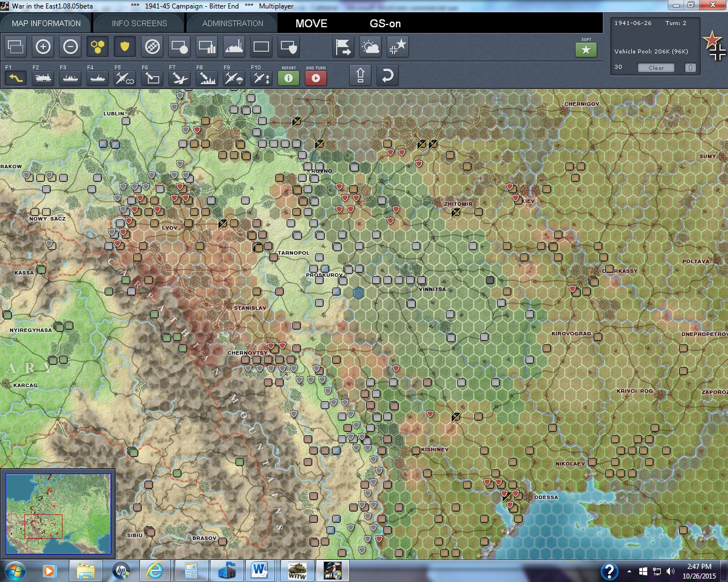Click the undo curved arrow icon
This screenshot has width=728, height=582.
(x=387, y=76)
